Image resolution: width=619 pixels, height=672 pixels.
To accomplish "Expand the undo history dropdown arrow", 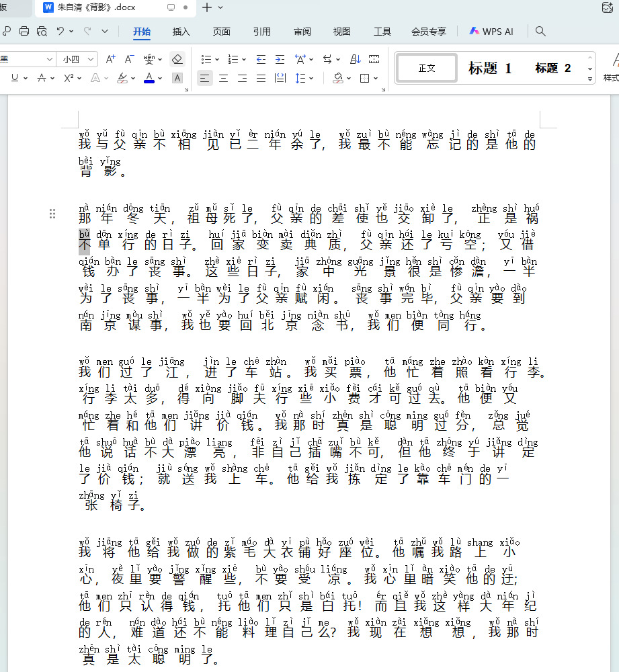I will pyautogui.click(x=71, y=31).
